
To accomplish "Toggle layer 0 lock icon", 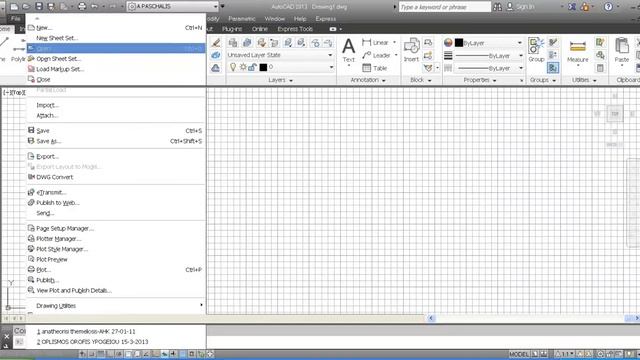I will pyautogui.click(x=252, y=67).
